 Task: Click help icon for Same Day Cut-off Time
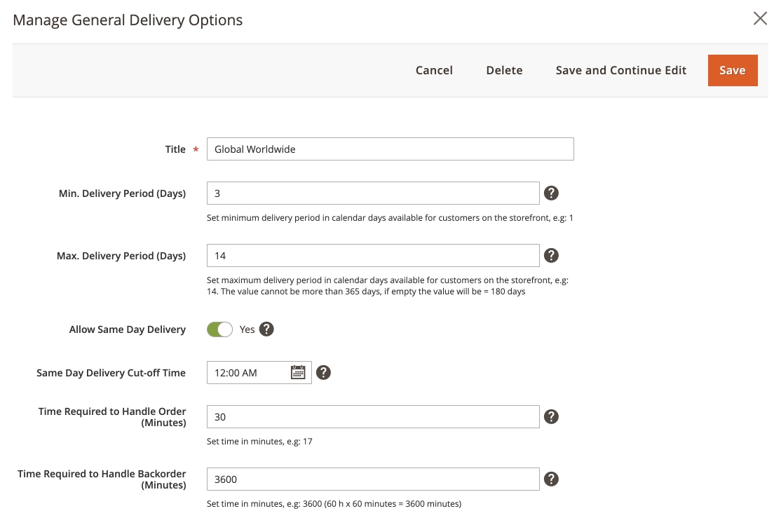pyautogui.click(x=323, y=373)
